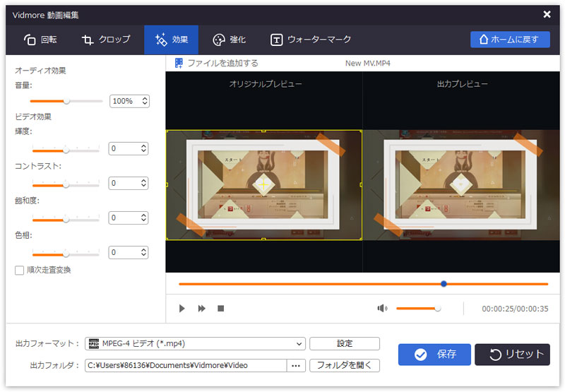565x392 pixels.
Task: Click the fast forward button
Action: 201,309
